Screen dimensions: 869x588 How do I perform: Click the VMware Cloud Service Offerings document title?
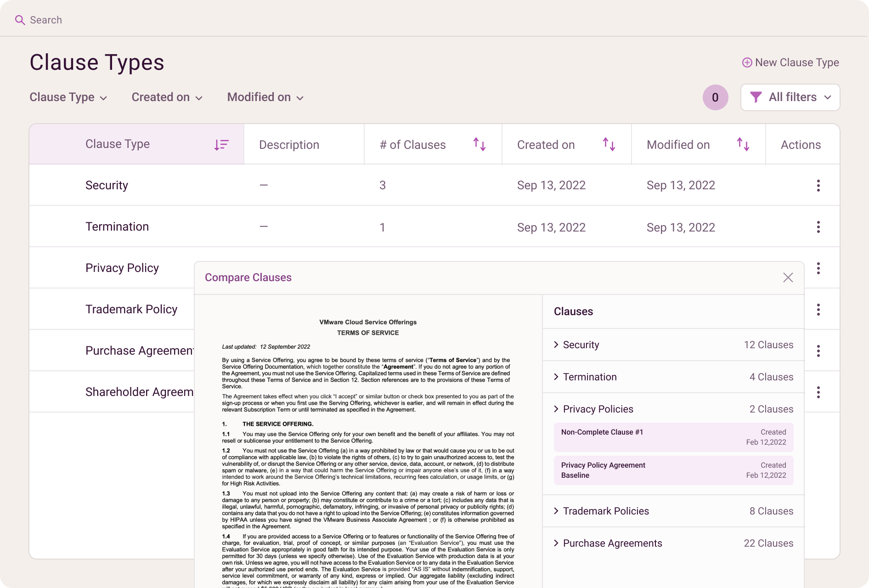[x=368, y=322]
